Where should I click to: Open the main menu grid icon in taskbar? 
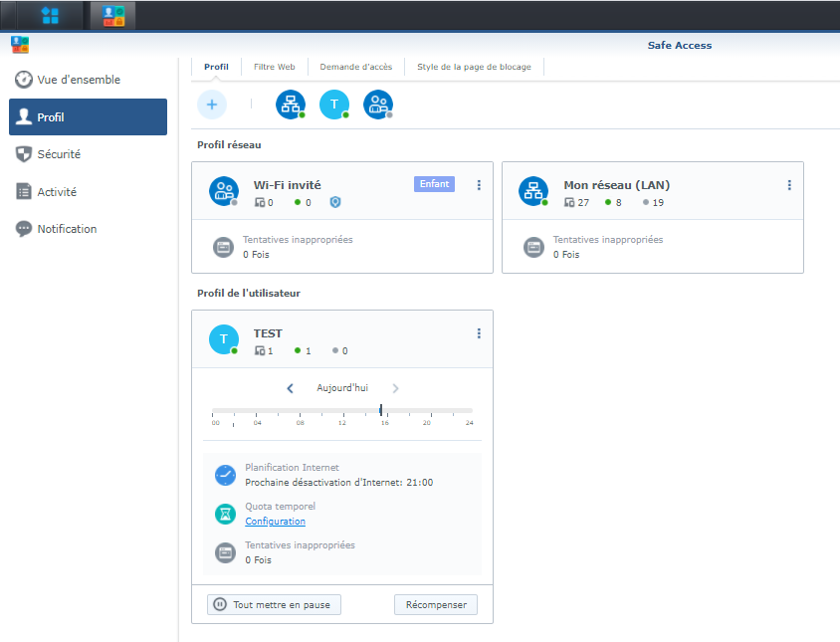pos(50,16)
